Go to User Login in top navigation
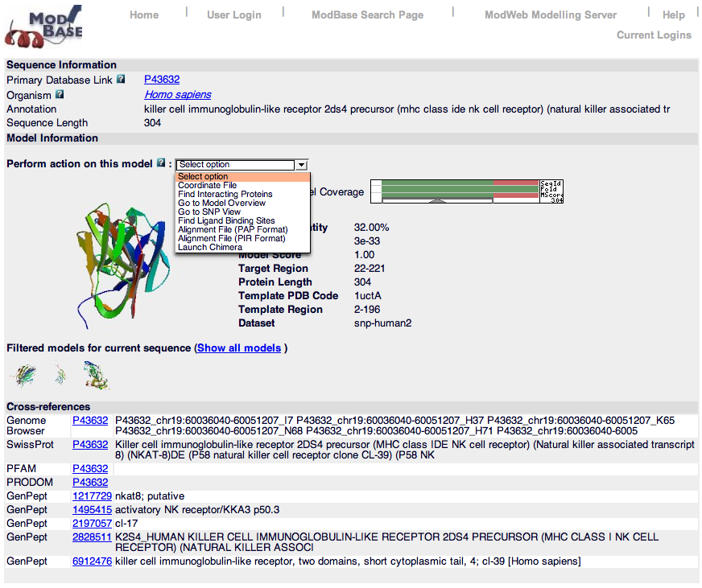Image resolution: width=702 pixels, height=588 pixels. [233, 15]
